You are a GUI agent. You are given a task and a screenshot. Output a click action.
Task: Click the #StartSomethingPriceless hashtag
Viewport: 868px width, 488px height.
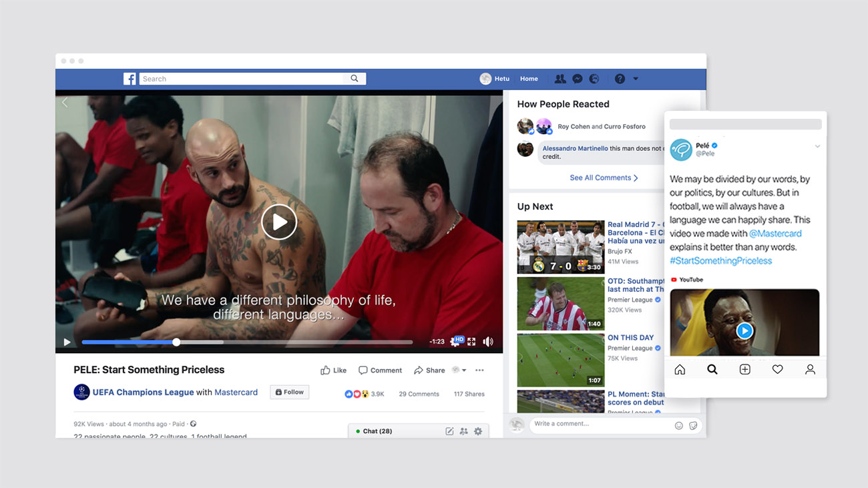[720, 261]
